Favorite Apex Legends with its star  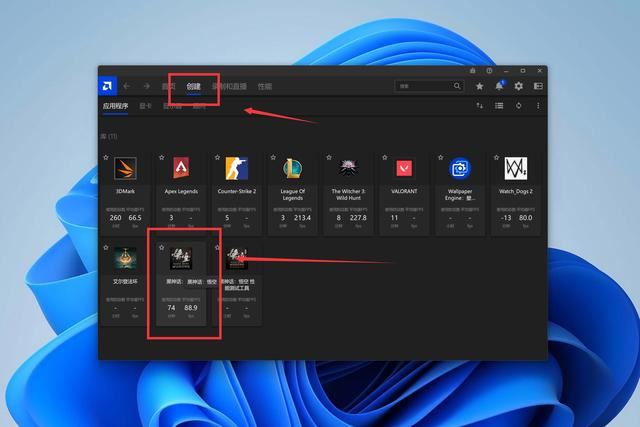pyautogui.click(x=162, y=157)
